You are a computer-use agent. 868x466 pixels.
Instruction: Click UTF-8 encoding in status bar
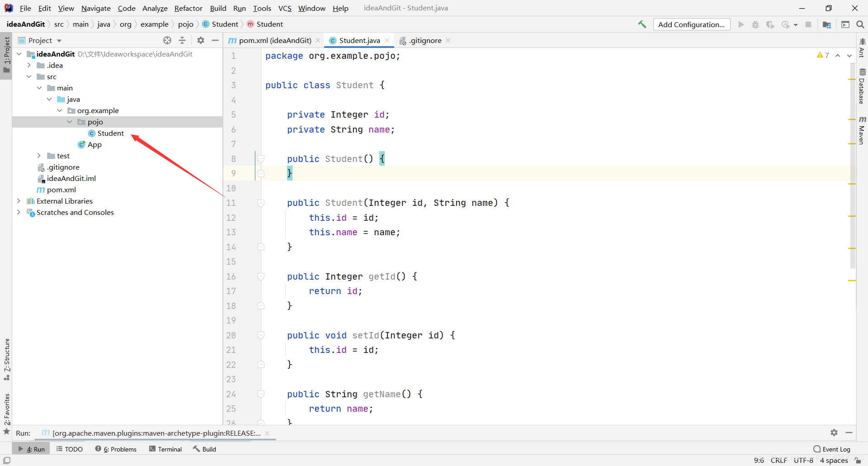[x=803, y=461]
